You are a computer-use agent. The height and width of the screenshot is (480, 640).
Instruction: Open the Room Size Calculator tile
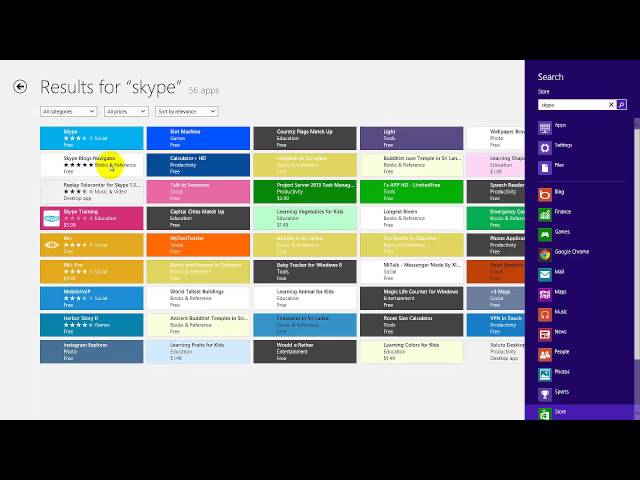(411, 325)
